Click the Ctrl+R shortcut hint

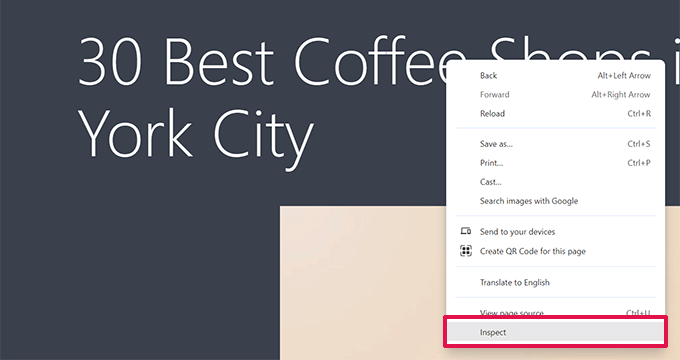tap(639, 114)
